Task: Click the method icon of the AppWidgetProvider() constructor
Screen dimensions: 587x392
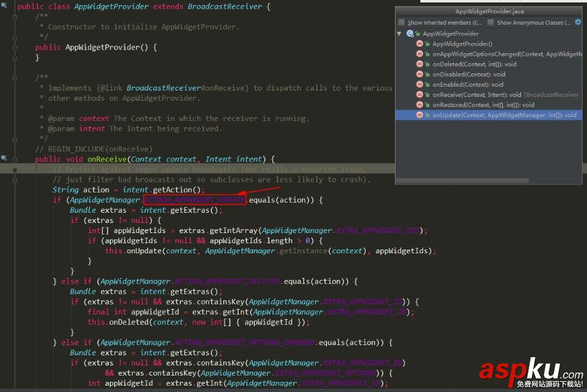Action: [420, 44]
